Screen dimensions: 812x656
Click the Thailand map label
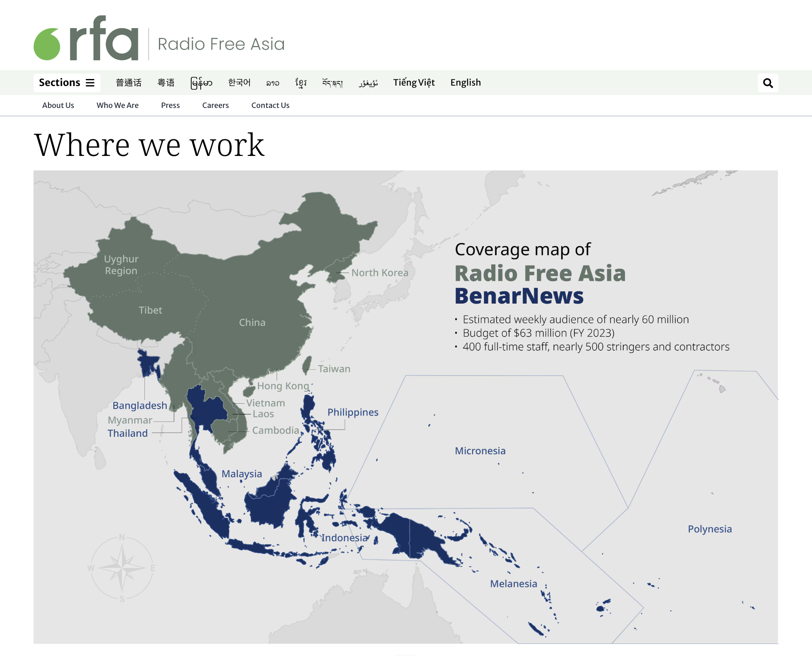127,433
